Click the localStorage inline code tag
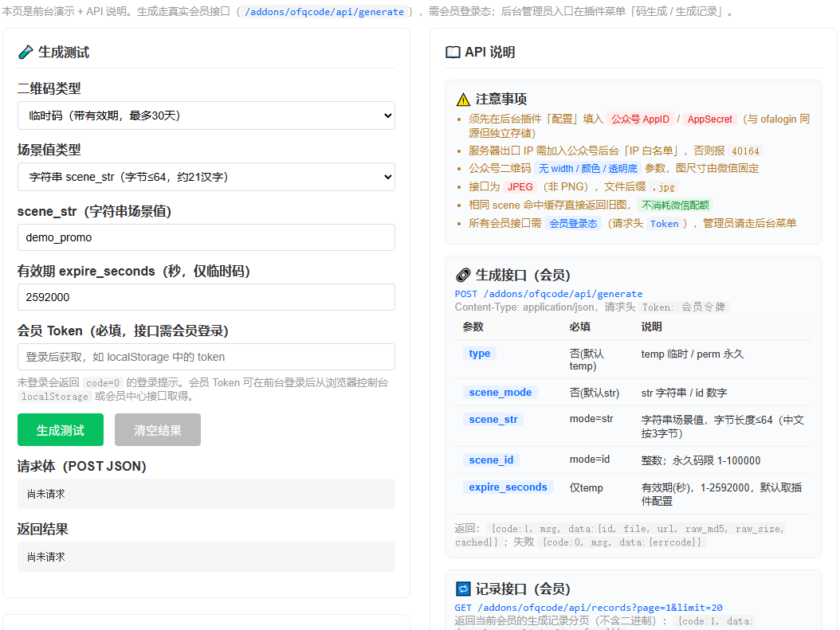840x630 pixels. click(x=55, y=397)
